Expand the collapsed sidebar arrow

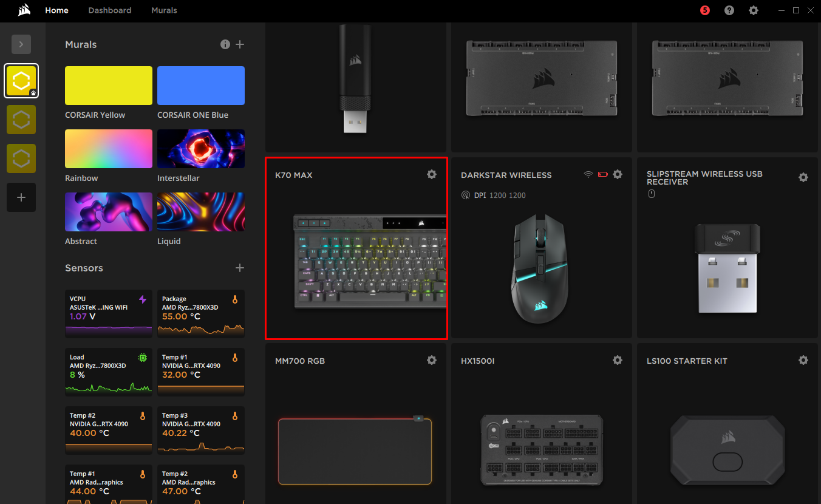pyautogui.click(x=21, y=44)
